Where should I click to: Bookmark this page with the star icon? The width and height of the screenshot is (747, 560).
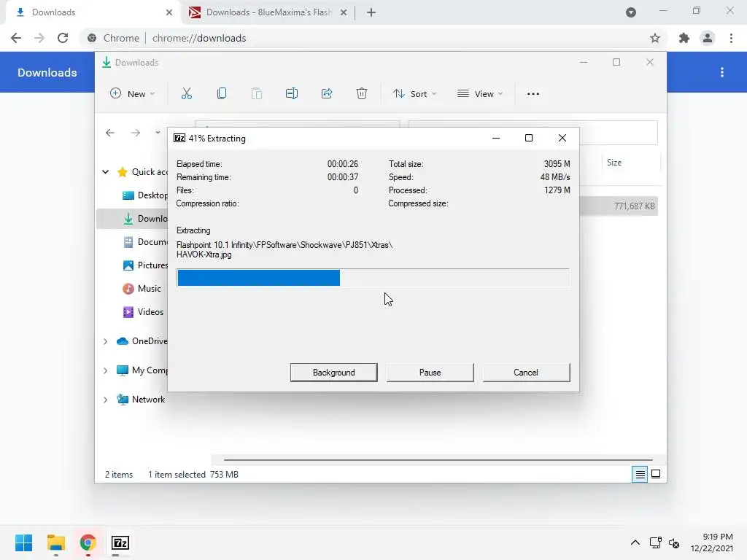655,38
